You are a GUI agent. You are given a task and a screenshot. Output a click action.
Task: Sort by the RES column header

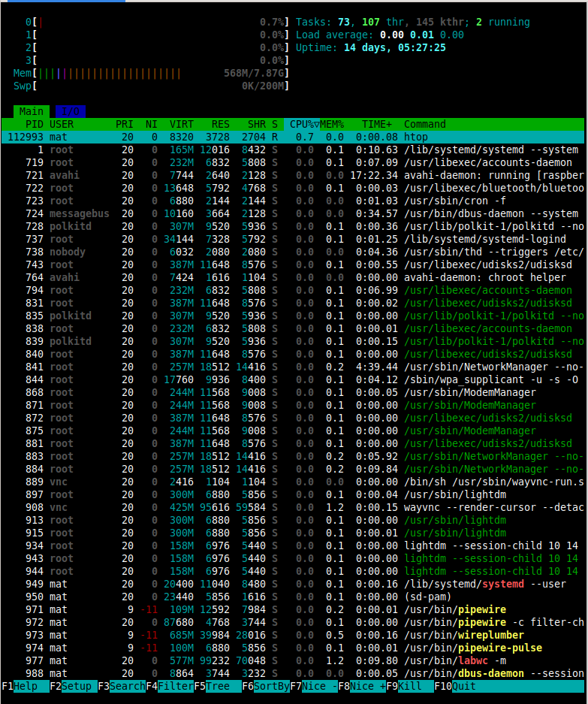coord(220,125)
